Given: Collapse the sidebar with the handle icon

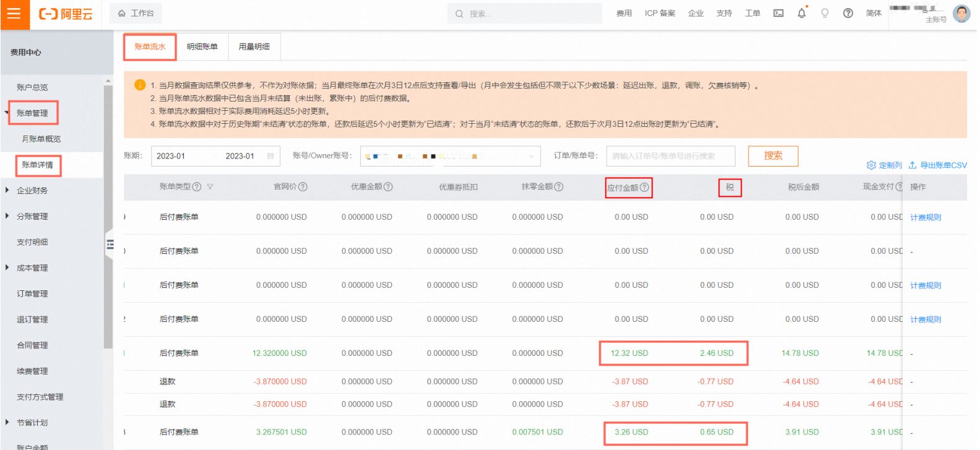Looking at the screenshot, I should click(110, 244).
